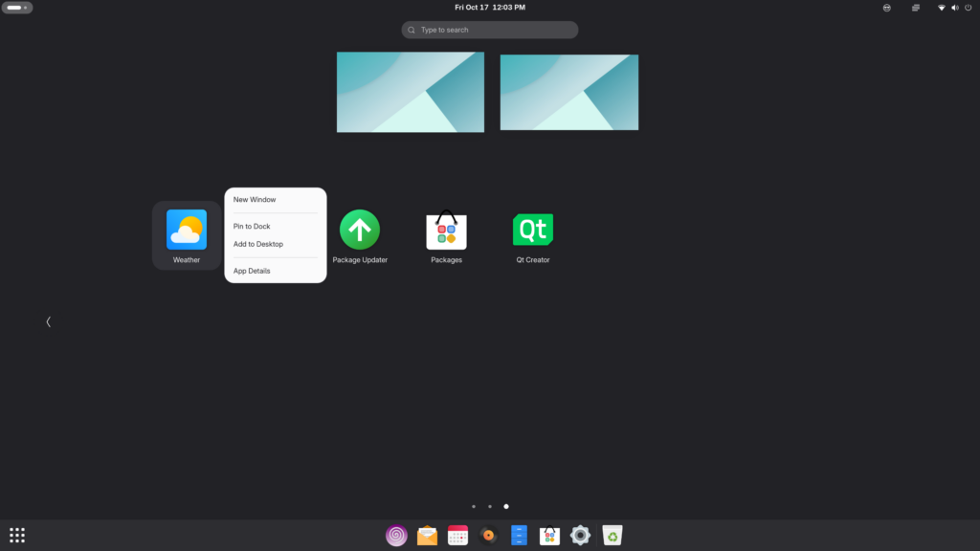Open App Details from context menu

[252, 271]
